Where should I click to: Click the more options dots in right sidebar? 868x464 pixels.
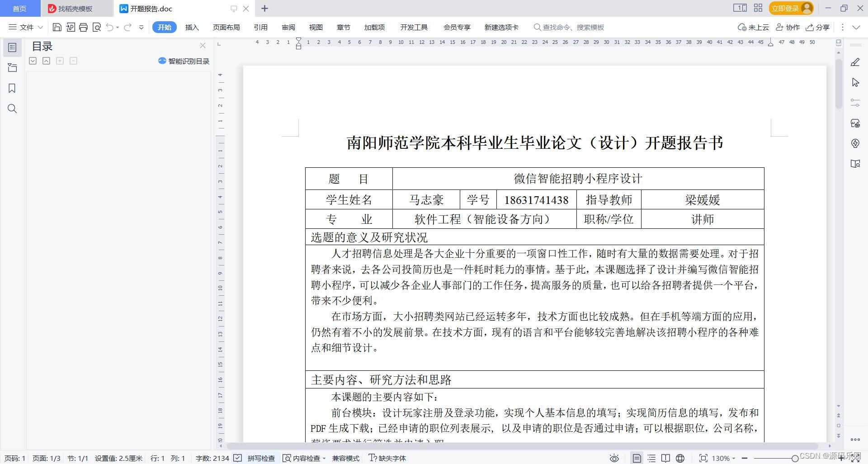click(855, 439)
